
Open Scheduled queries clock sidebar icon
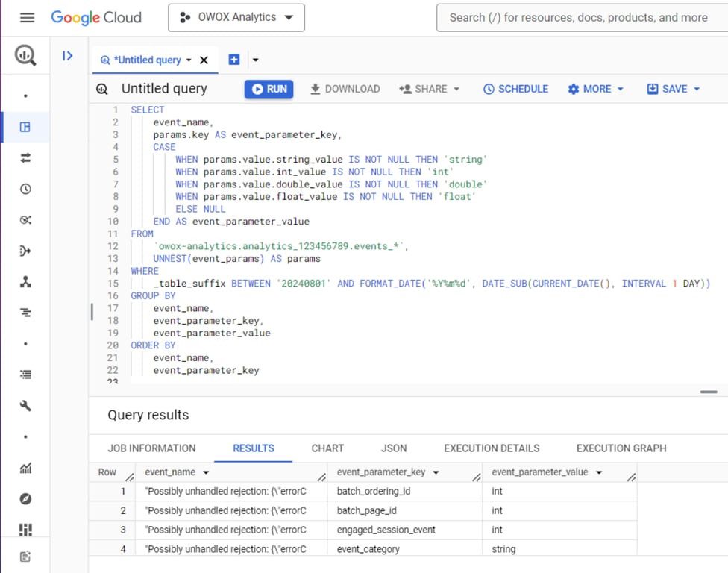[25, 189]
